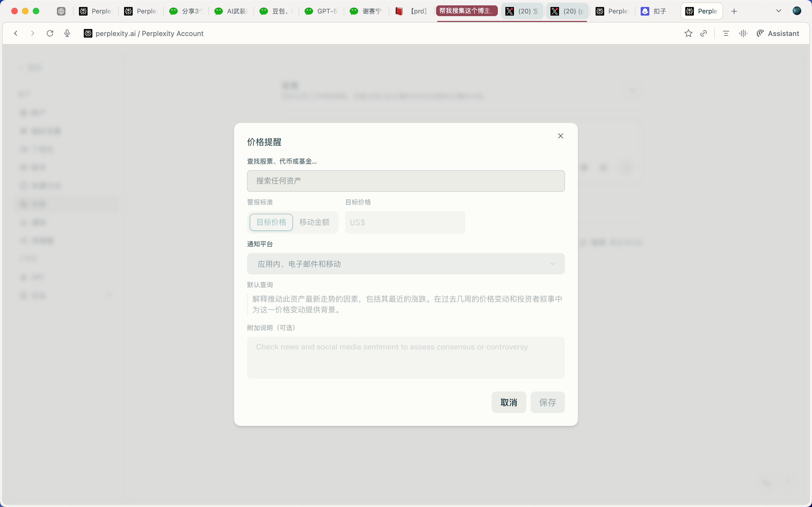The width and height of the screenshot is (812, 507).
Task: Switch alert criterion to 移动金额
Action: [314, 222]
